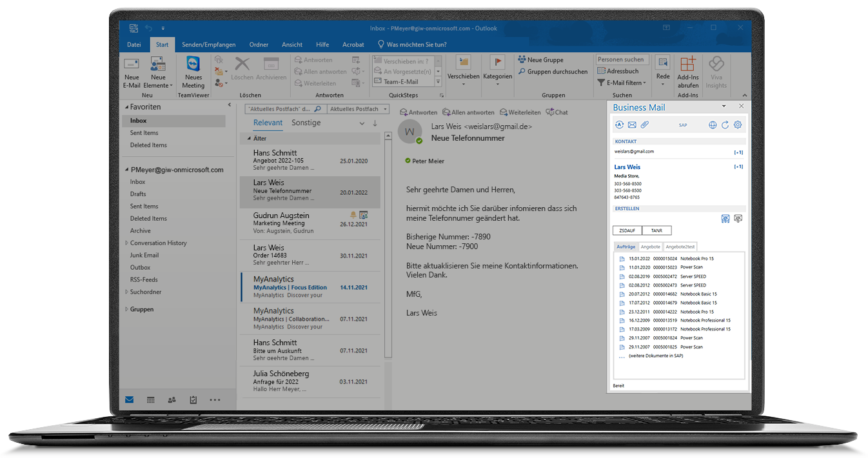Archive the message with Archivieren

(271, 68)
